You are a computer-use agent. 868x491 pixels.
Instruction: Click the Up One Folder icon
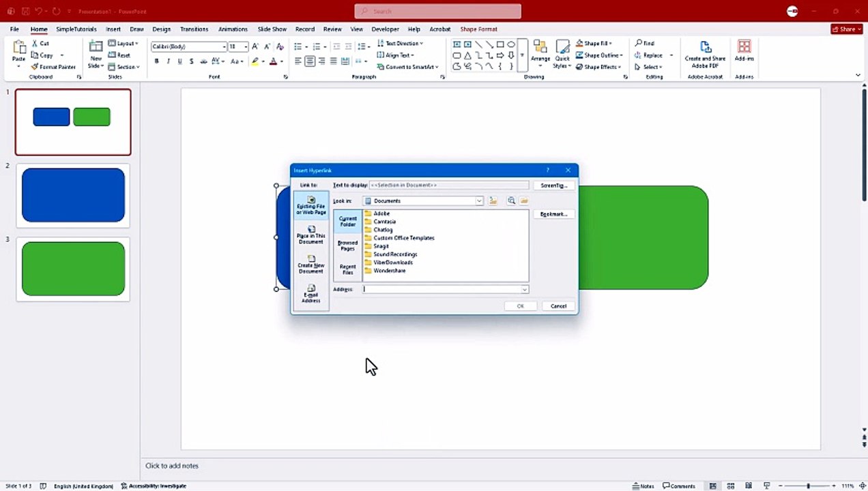tap(493, 201)
